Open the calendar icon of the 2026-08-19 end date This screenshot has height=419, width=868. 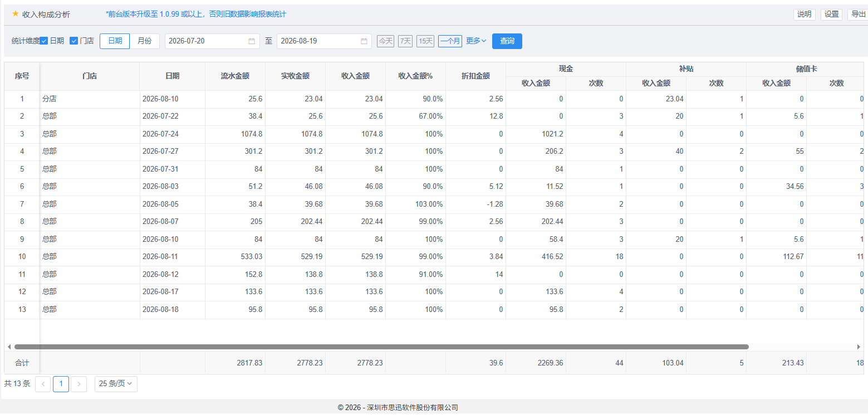364,41
